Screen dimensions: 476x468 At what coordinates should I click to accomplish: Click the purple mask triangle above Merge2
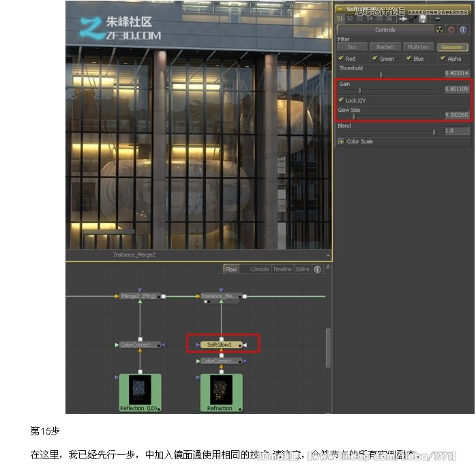(140, 291)
